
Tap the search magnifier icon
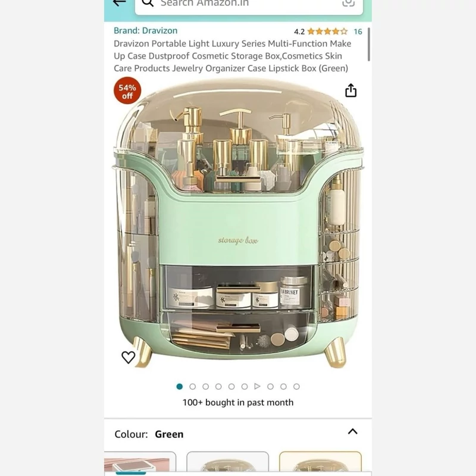click(148, 3)
